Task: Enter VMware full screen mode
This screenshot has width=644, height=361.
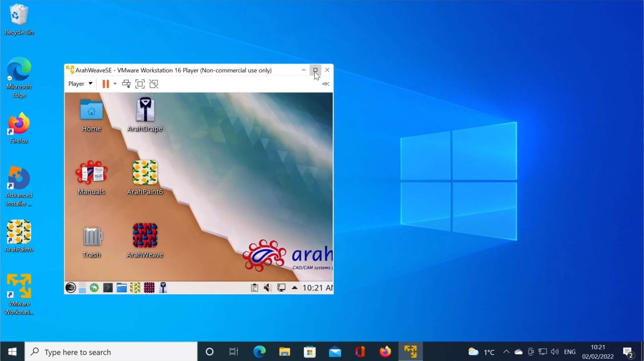Action: point(140,84)
